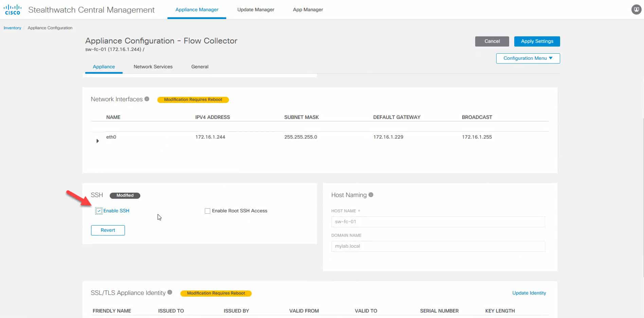The width and height of the screenshot is (644, 318).
Task: Open the App Manager tab
Action: pyautogui.click(x=308, y=10)
